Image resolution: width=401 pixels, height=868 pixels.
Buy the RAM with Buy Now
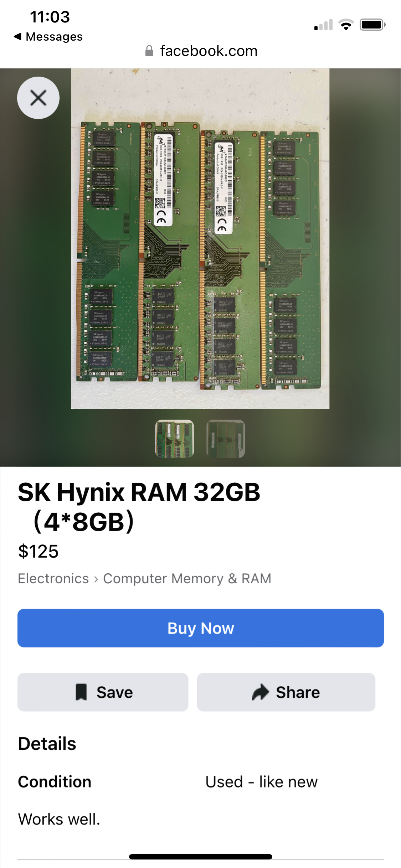point(201,628)
